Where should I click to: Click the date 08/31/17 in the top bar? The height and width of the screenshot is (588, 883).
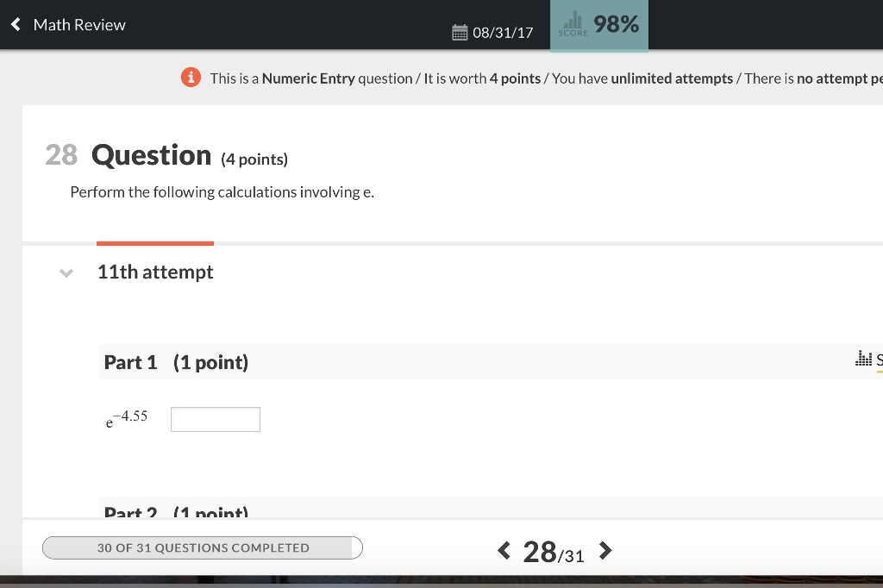[503, 32]
